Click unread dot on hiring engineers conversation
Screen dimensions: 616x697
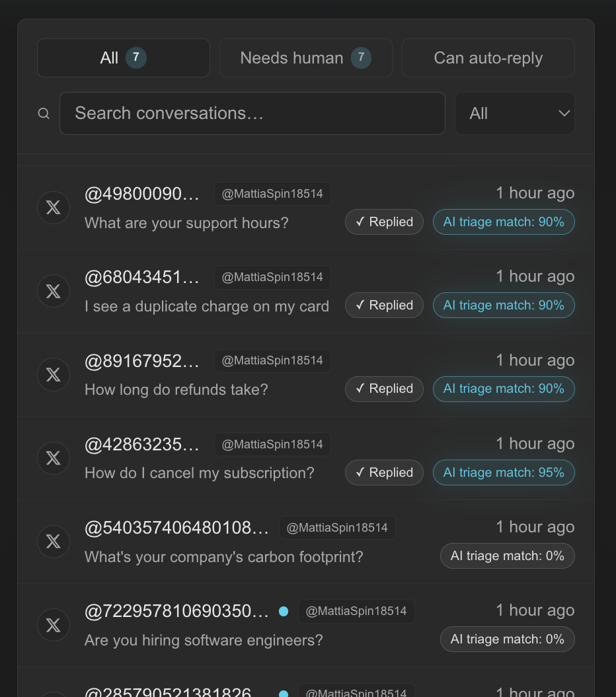point(284,611)
